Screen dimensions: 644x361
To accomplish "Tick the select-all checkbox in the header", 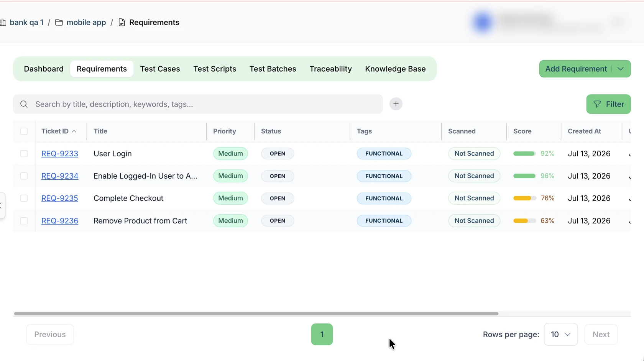I will (24, 131).
